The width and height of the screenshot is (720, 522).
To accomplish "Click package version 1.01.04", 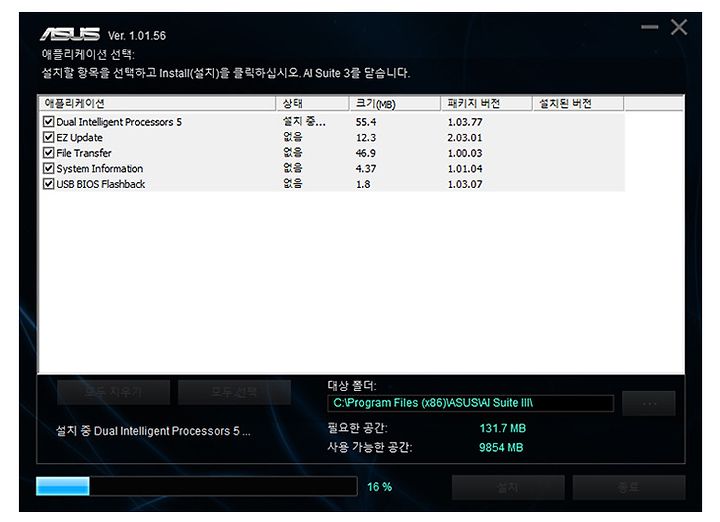I will 465,169.
